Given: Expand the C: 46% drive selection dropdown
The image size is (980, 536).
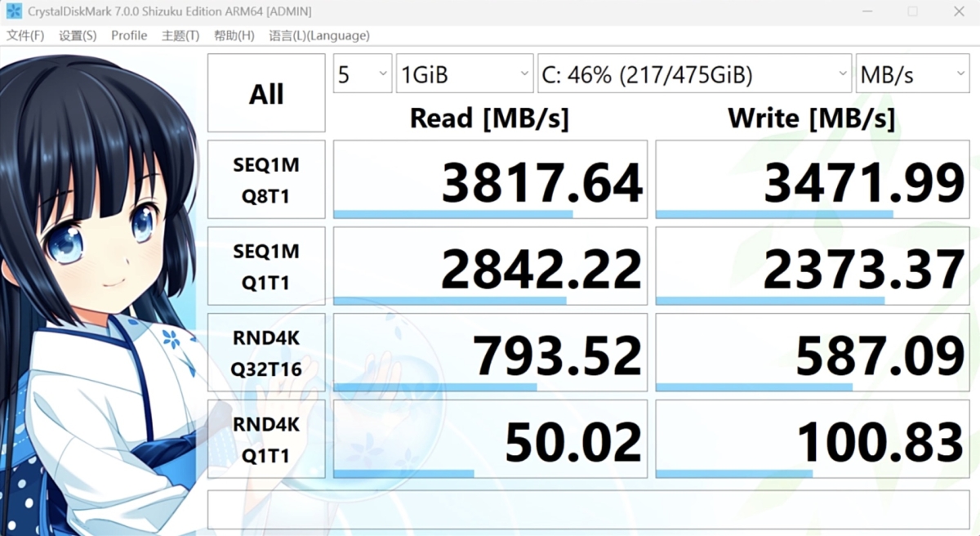Looking at the screenshot, I should [x=695, y=74].
